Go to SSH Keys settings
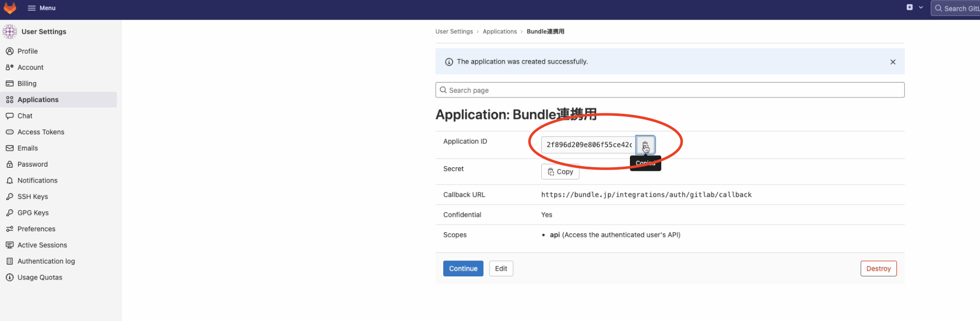980x321 pixels. pos(32,197)
